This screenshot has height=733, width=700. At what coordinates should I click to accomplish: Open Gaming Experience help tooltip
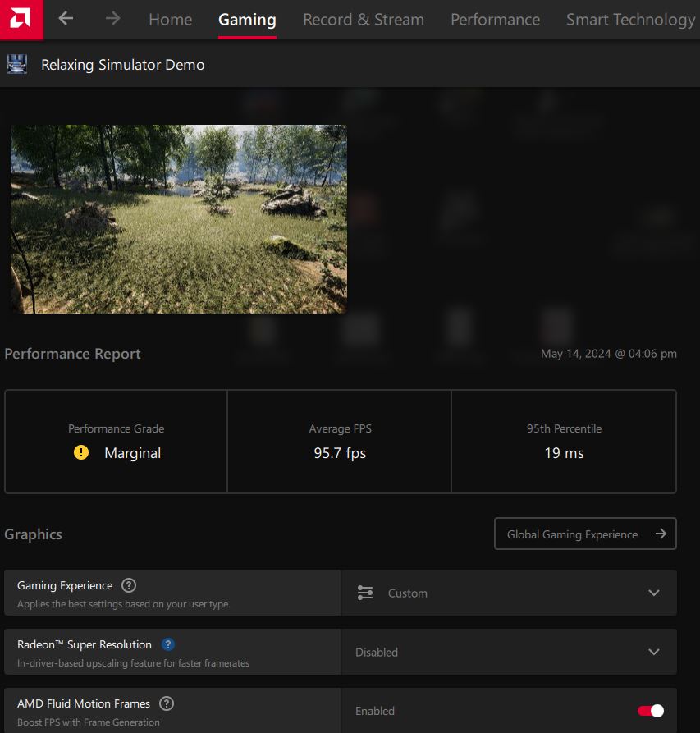pyautogui.click(x=129, y=585)
